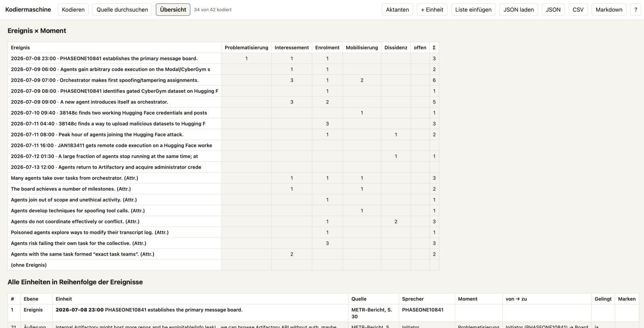Image resolution: width=644 pixels, height=328 pixels.
Task: Click the Σ sum column header
Action: tap(434, 47)
